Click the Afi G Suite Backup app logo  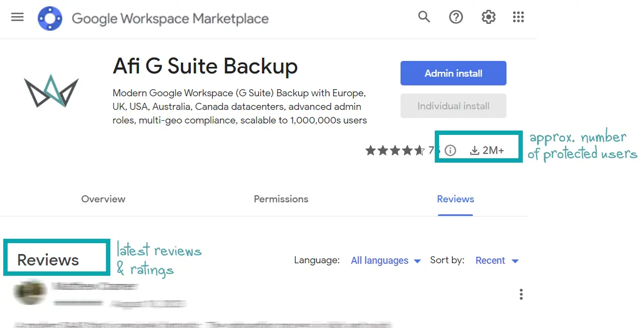coord(51,90)
